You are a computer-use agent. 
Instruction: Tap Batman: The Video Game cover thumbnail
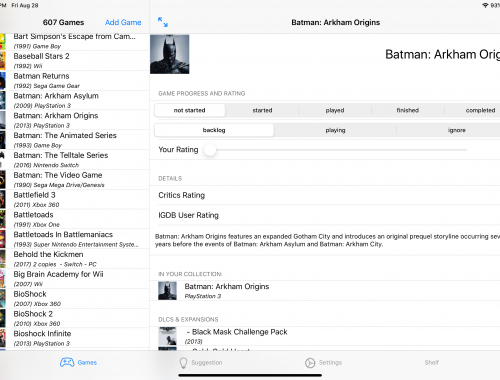click(x=3, y=180)
